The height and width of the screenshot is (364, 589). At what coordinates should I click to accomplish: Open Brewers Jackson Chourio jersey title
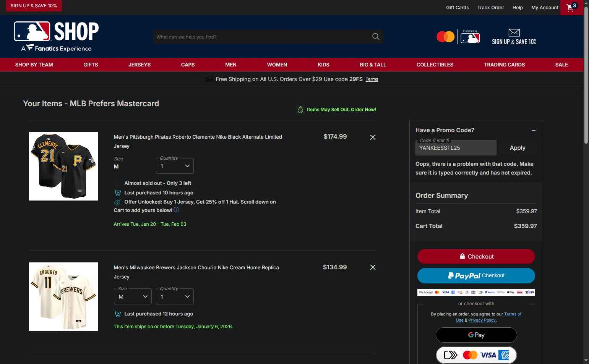coord(196,272)
